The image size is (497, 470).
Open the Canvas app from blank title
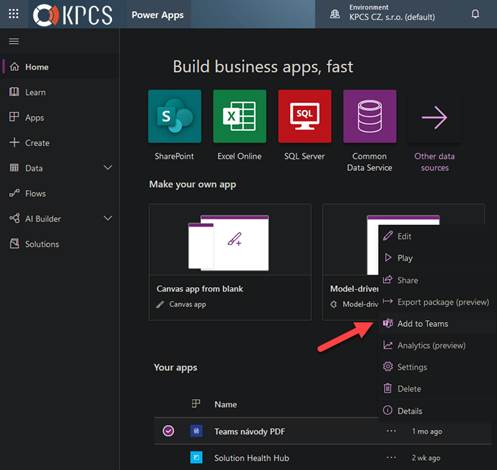coord(200,289)
